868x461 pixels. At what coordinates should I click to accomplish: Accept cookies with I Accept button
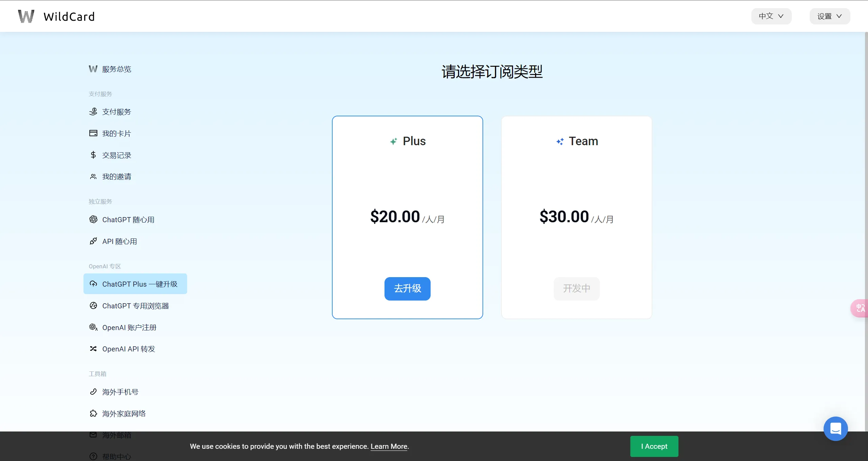pos(654,446)
